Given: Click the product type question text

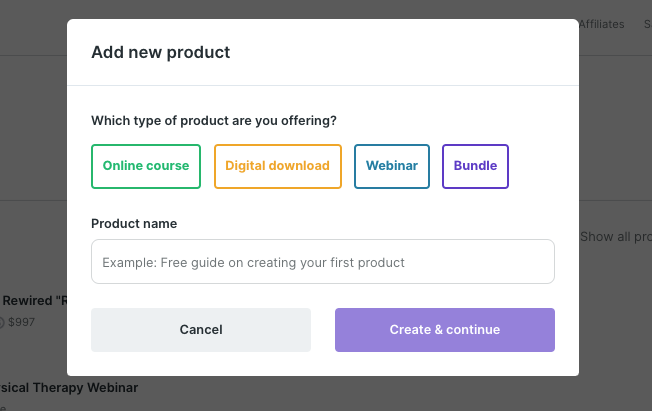Looking at the screenshot, I should 214,121.
